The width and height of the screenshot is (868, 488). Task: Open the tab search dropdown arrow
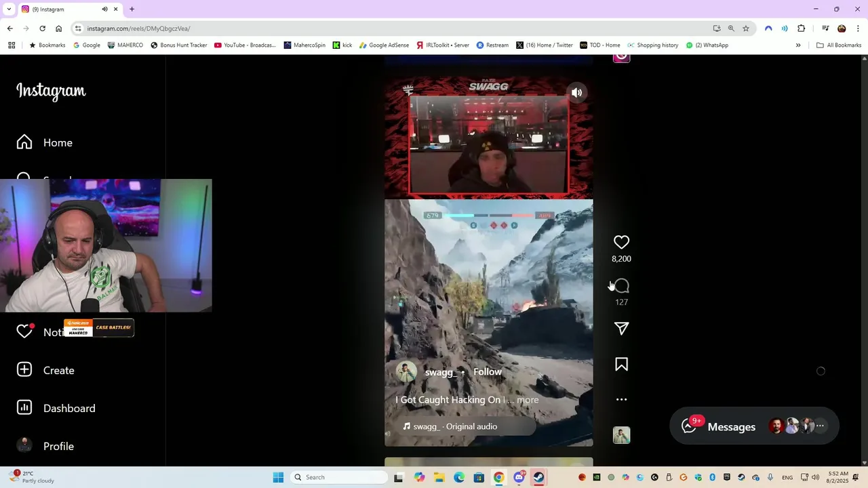(x=9, y=9)
